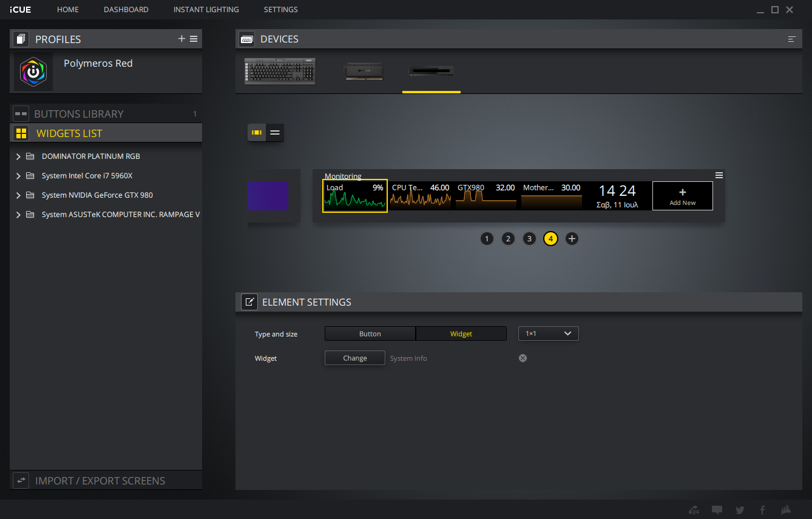This screenshot has width=812, height=519.
Task: Expand System NVIDIA GeForce GTX 980 folder
Action: click(x=18, y=195)
